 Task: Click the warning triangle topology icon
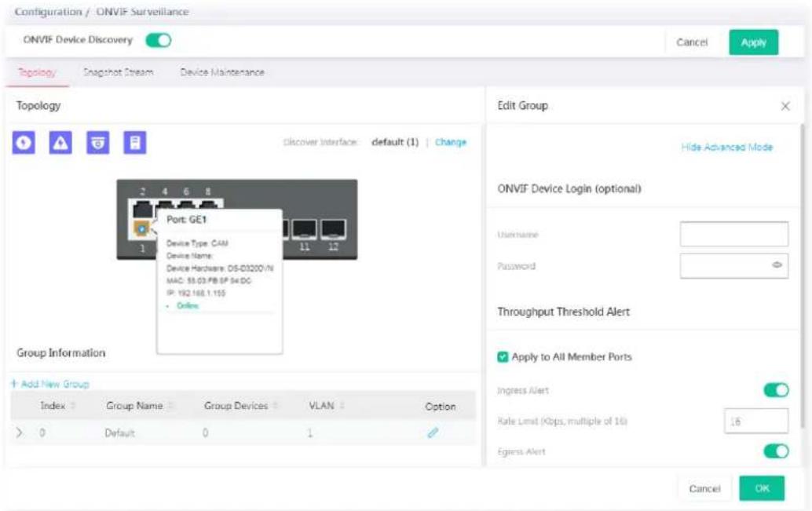coord(60,142)
